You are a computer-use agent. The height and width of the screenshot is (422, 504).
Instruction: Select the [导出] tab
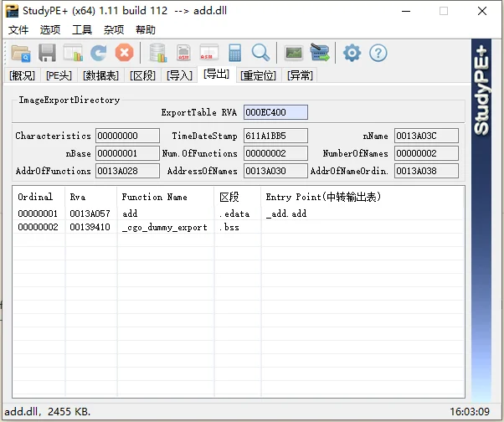point(216,75)
